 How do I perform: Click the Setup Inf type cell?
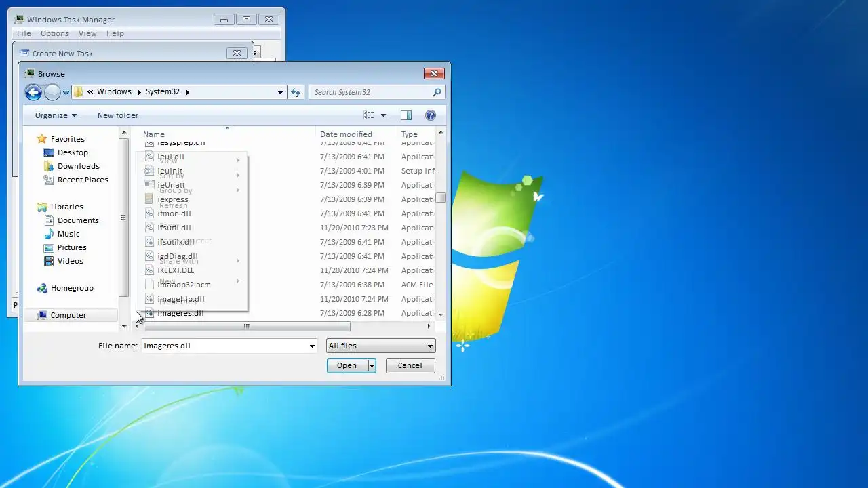coord(418,171)
